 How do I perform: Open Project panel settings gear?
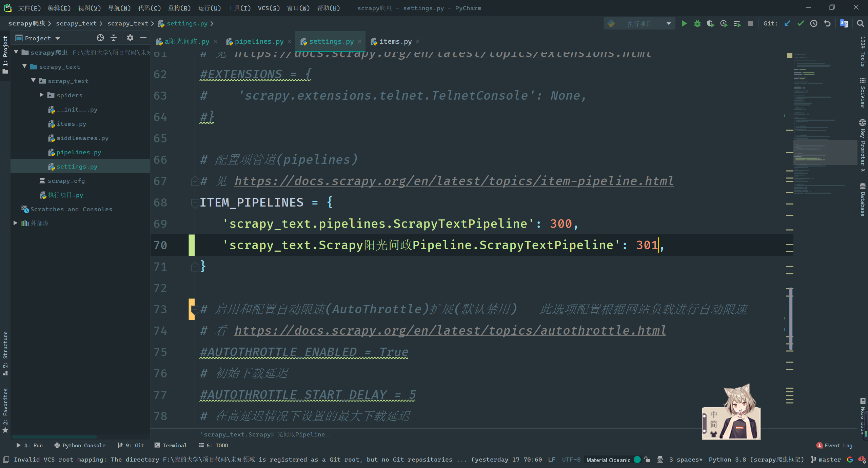click(130, 38)
